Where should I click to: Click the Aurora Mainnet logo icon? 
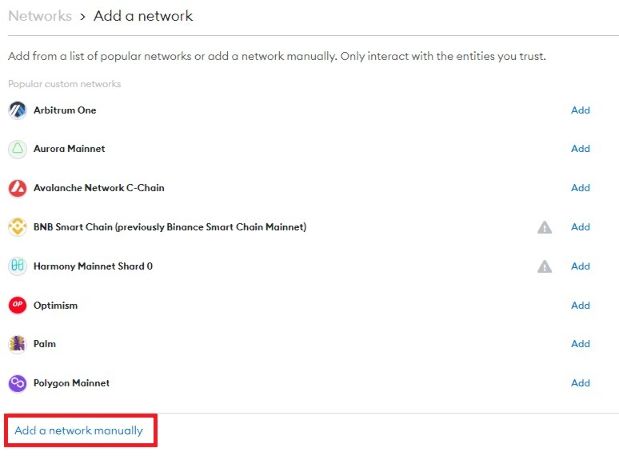coord(17,149)
